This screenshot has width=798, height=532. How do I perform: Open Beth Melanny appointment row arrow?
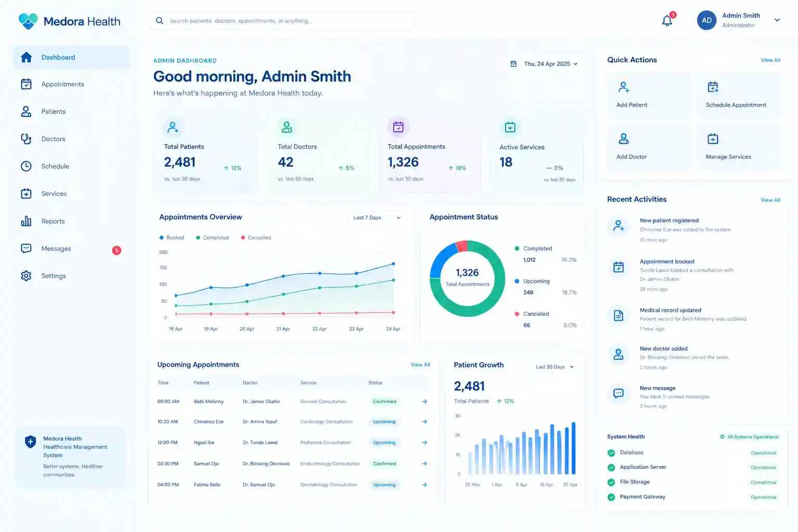tap(424, 402)
